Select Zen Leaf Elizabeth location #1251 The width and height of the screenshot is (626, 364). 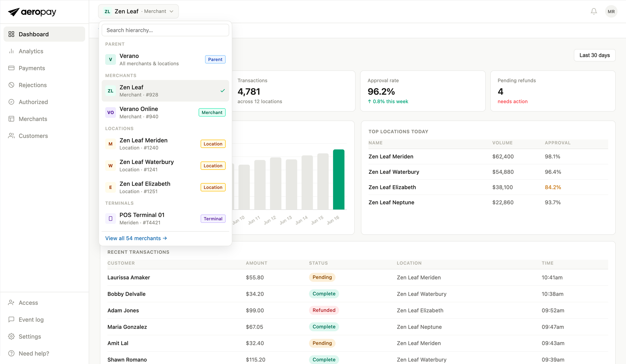(x=165, y=188)
